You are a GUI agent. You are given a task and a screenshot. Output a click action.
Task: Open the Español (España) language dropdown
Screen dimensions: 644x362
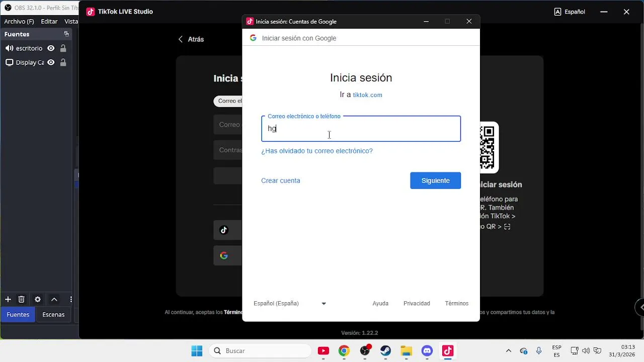[290, 304]
